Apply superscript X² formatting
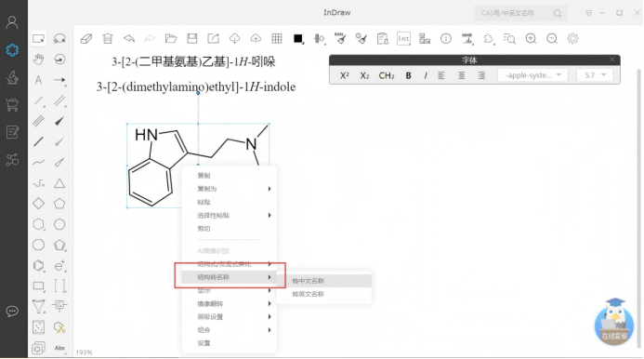The height and width of the screenshot is (359, 644). (x=345, y=75)
